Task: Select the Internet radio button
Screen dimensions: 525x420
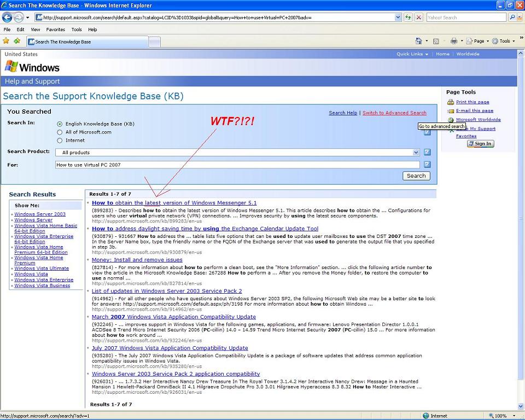Action: (x=60, y=141)
